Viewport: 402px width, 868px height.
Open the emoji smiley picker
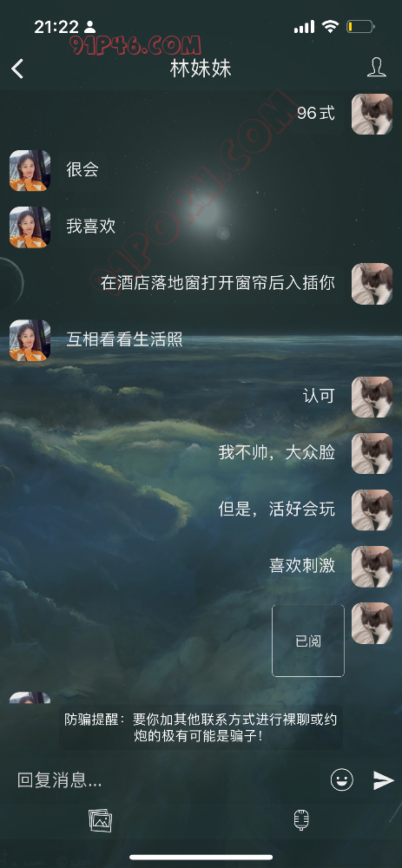pos(341,779)
